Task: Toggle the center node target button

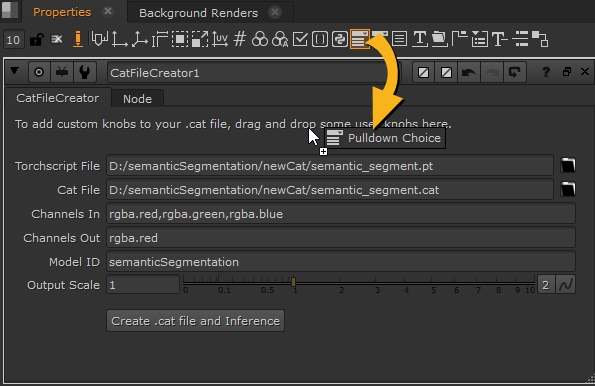Action: 39,72
